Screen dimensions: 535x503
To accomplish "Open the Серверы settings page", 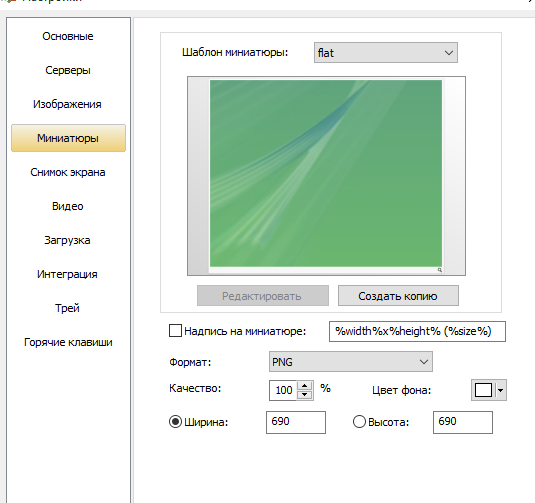I will coord(68,70).
